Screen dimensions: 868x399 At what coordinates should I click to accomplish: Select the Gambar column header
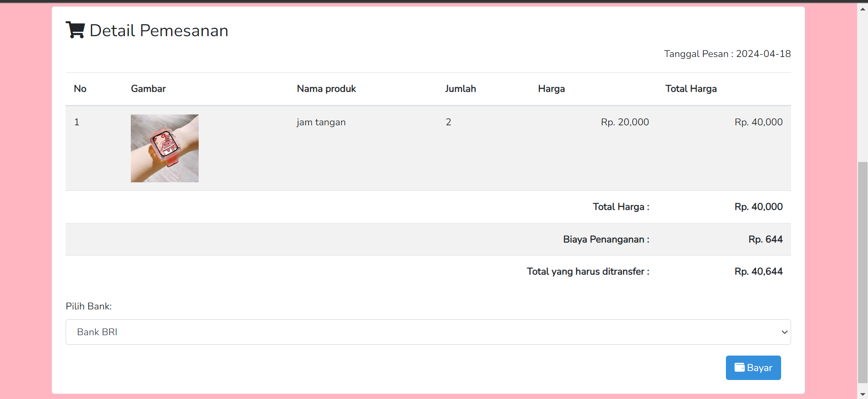pyautogui.click(x=148, y=89)
